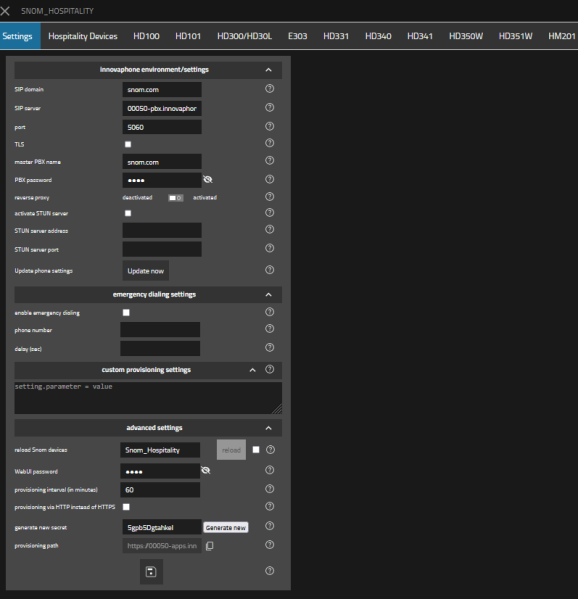Collapse the innovaphone environment/settings section
This screenshot has height=599, width=578.
point(269,70)
